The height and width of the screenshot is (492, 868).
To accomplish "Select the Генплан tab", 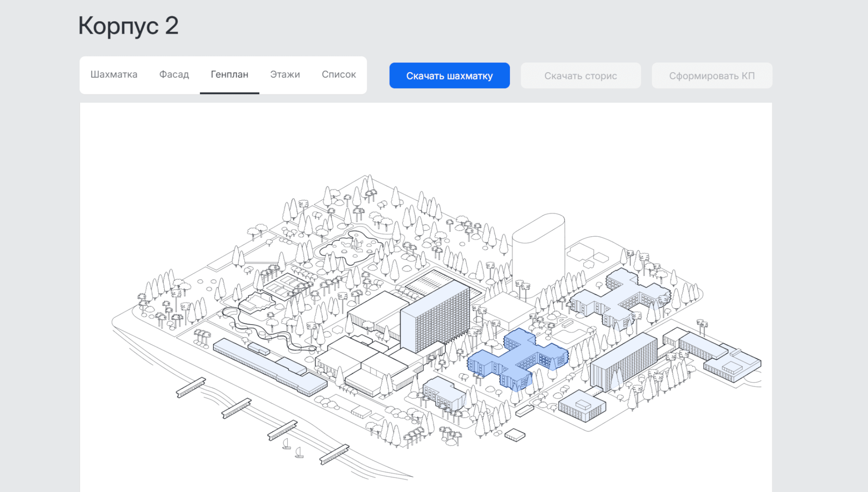I will pos(230,75).
